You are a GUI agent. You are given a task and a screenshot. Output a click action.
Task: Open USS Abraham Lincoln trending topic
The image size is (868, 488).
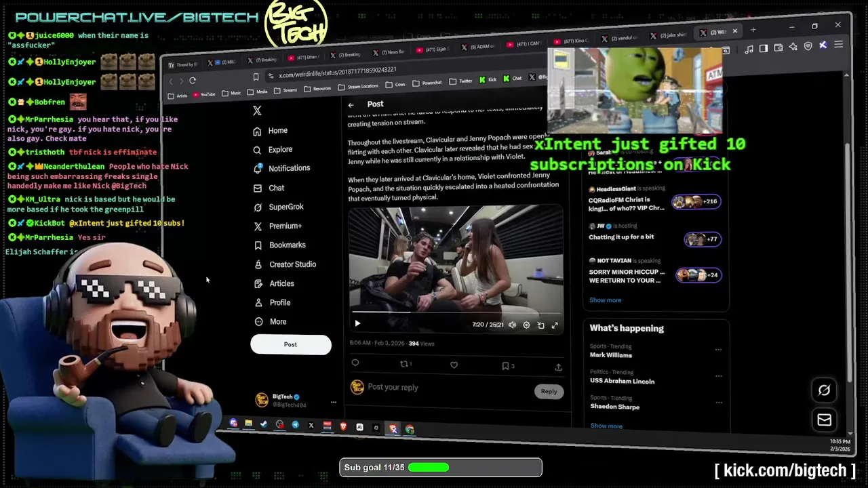622,382
